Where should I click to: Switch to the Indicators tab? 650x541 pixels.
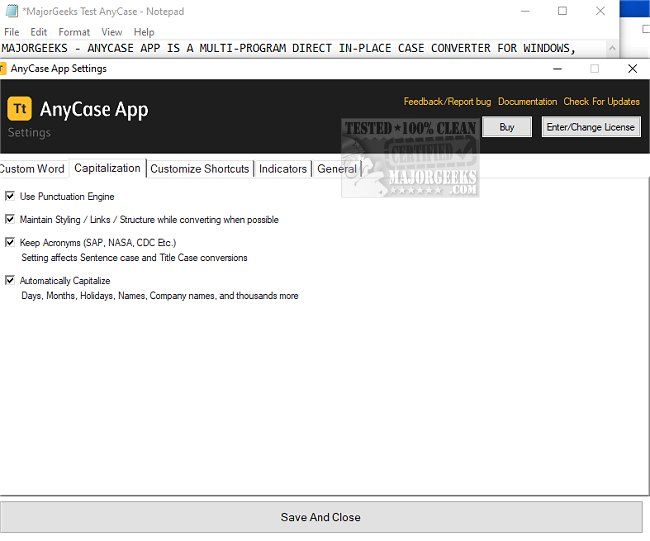pyautogui.click(x=283, y=169)
